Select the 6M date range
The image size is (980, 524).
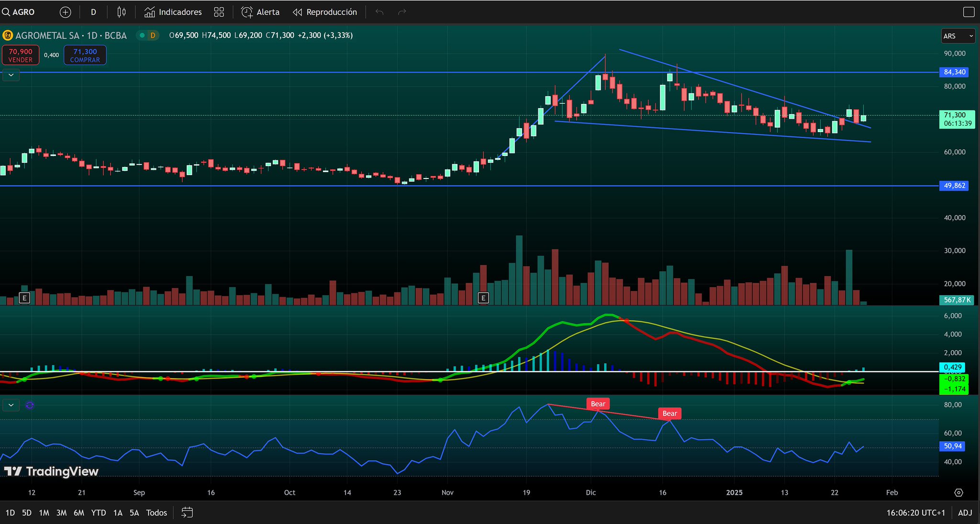click(x=79, y=513)
